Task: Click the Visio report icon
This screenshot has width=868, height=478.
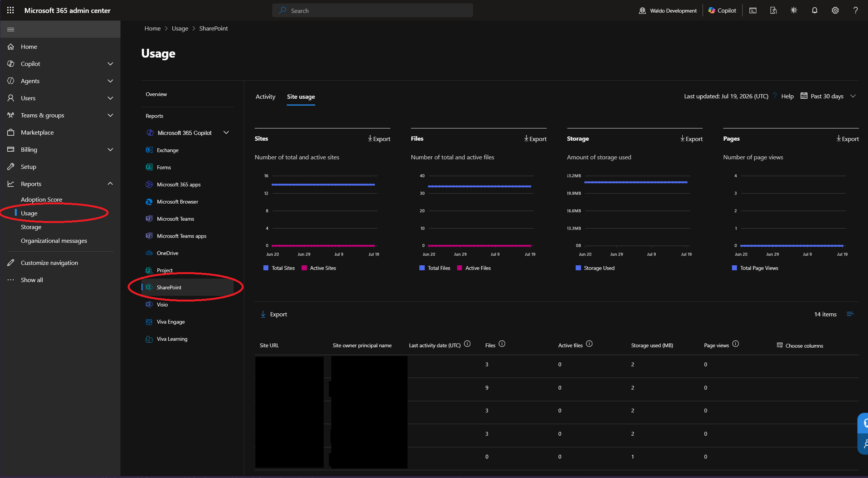Action: click(149, 304)
